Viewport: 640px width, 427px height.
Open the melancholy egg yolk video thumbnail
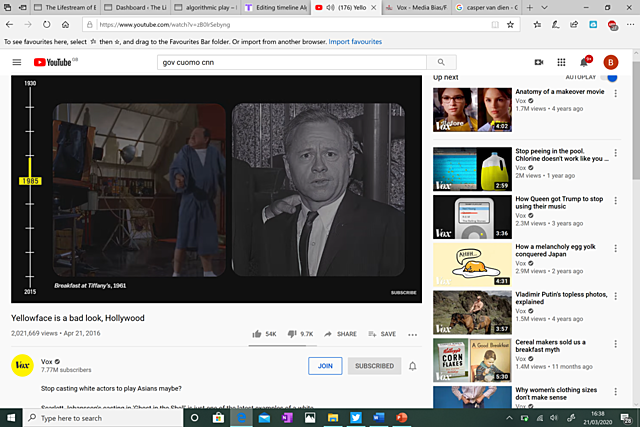472,265
